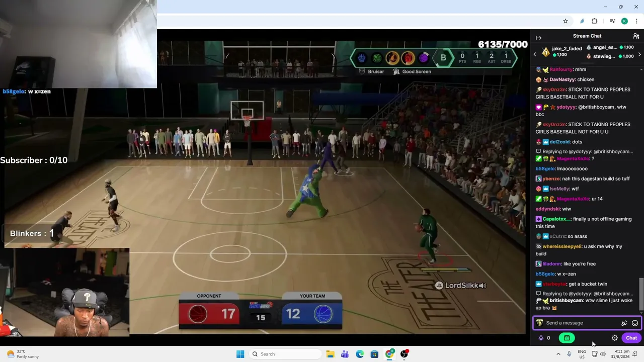Image resolution: width=644 pixels, height=362 pixels.
Task: Open the Windows Start menu
Action: pyautogui.click(x=240, y=354)
